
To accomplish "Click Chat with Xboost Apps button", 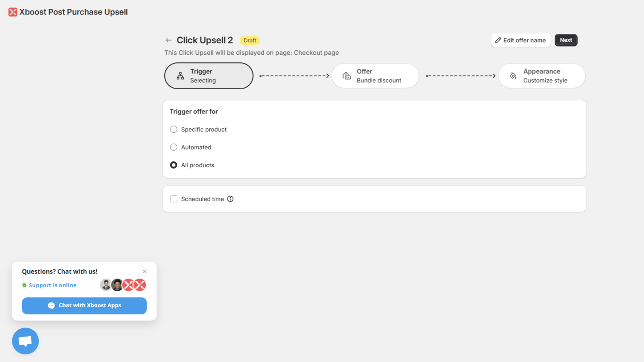I will (x=84, y=306).
